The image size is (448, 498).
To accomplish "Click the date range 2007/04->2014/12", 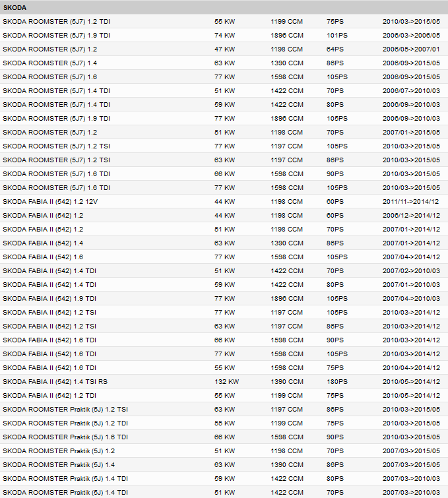I will coord(411,257).
